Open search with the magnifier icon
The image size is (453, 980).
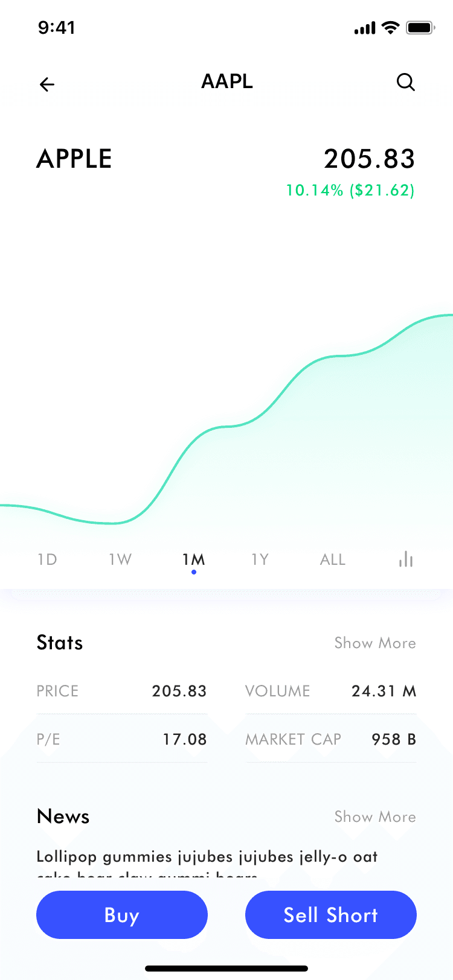pyautogui.click(x=405, y=82)
